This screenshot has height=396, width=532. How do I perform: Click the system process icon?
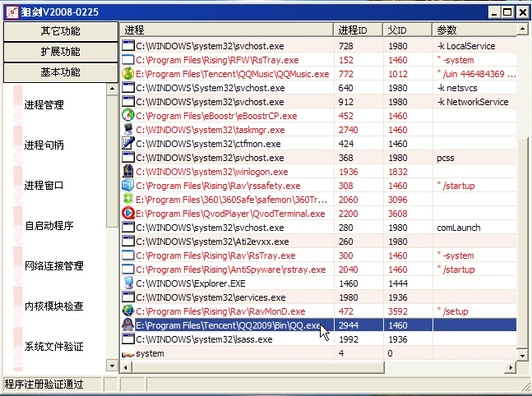pos(128,354)
